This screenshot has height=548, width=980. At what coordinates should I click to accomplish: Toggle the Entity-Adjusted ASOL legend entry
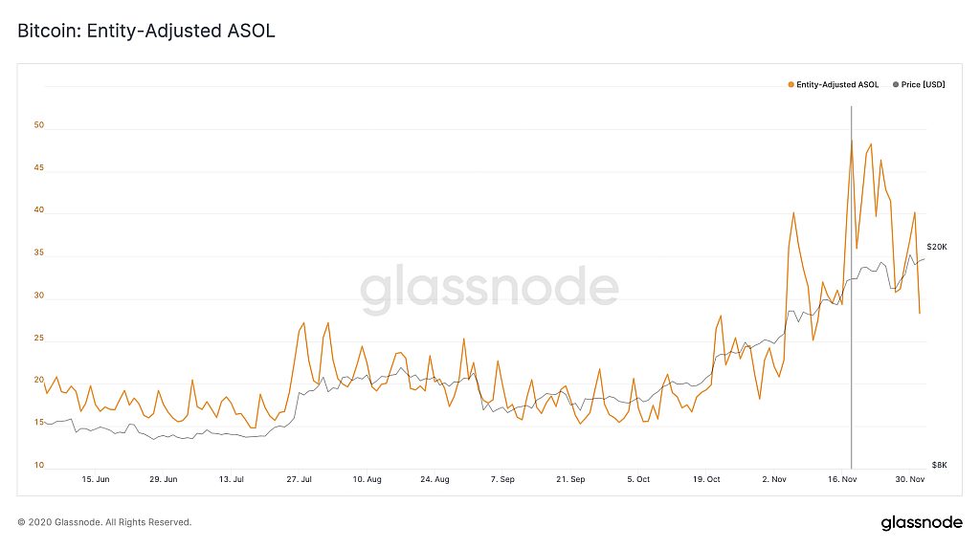tap(834, 84)
